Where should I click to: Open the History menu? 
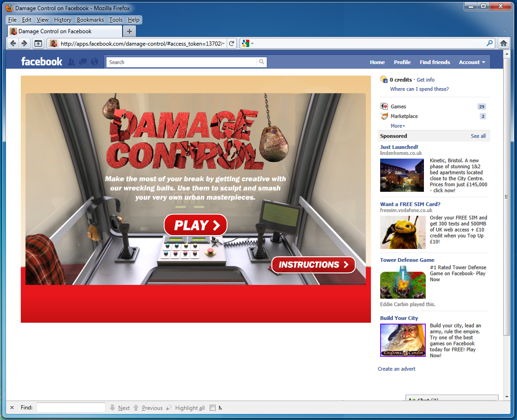(x=63, y=20)
